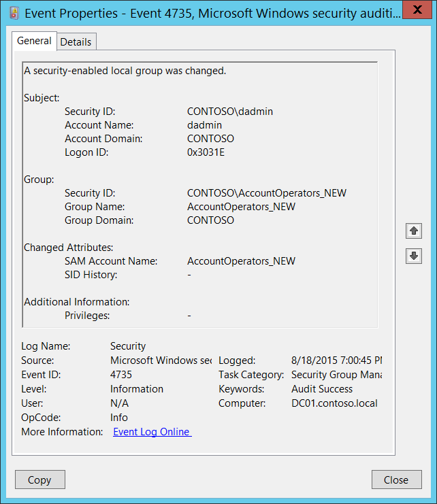This screenshot has width=437, height=504.
Task: Switch to the Details tab
Action: coord(76,41)
